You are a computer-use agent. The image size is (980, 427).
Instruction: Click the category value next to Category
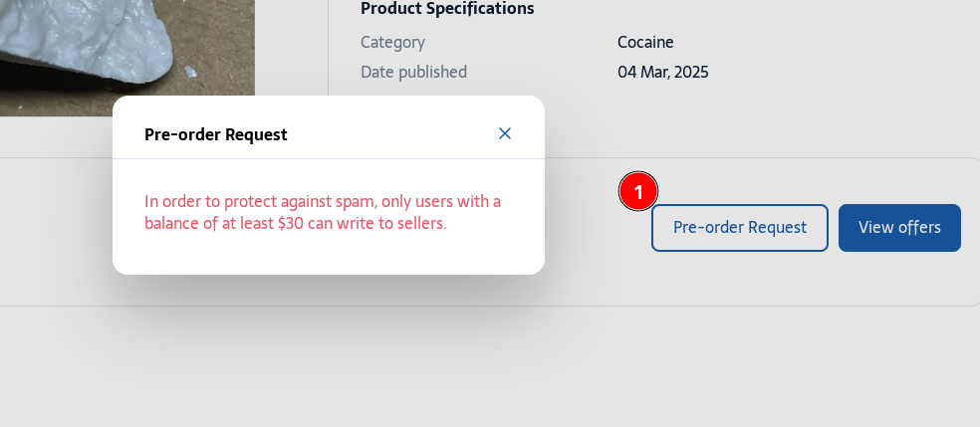coord(645,43)
